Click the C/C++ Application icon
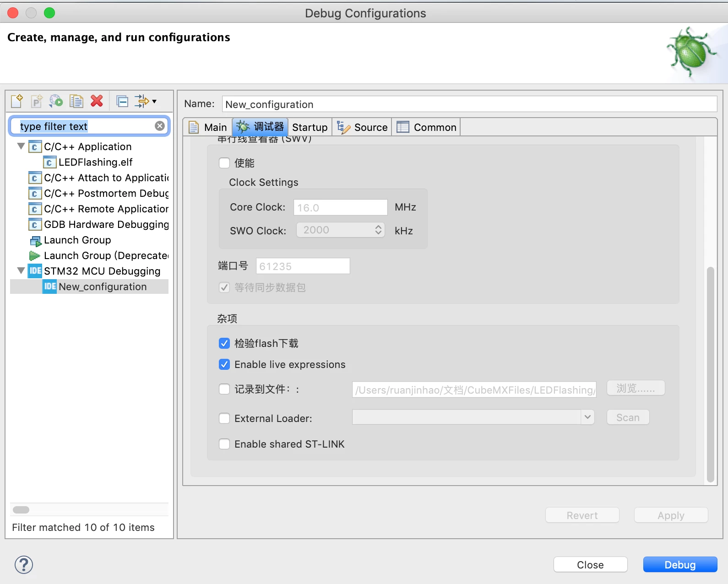This screenshot has height=584, width=728. click(x=34, y=146)
